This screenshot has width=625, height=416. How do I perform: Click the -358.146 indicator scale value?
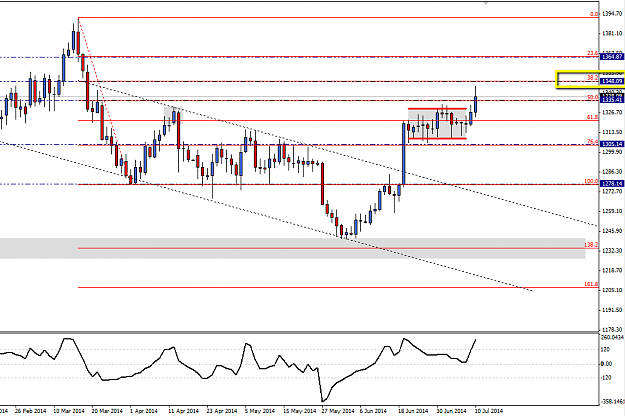(x=612, y=401)
